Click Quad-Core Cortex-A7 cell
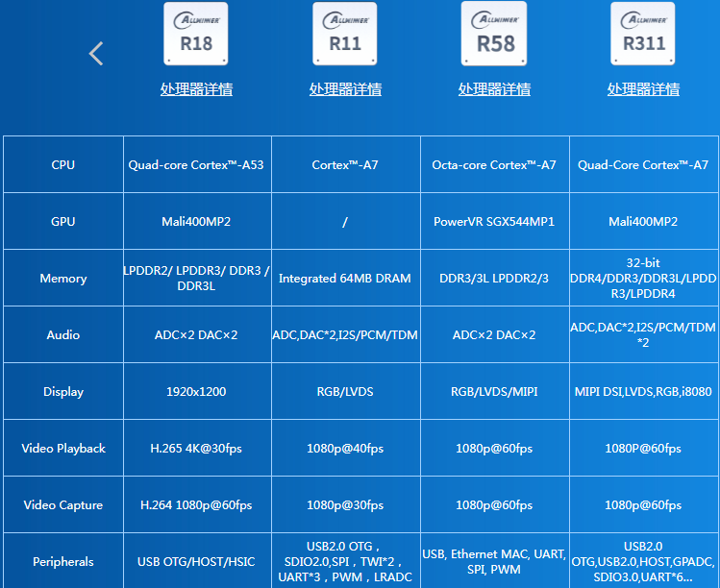Screen dimensions: 720x588 point(644,164)
